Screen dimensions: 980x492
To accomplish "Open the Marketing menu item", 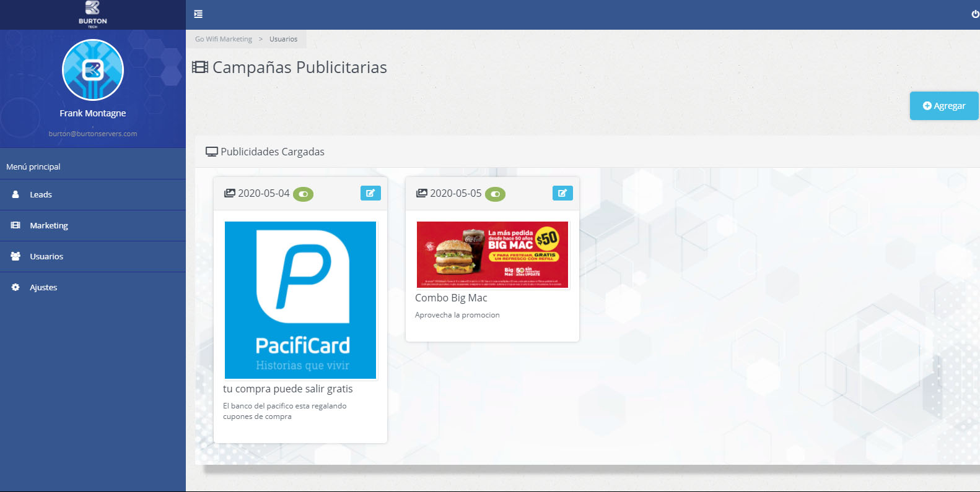I will tap(49, 226).
